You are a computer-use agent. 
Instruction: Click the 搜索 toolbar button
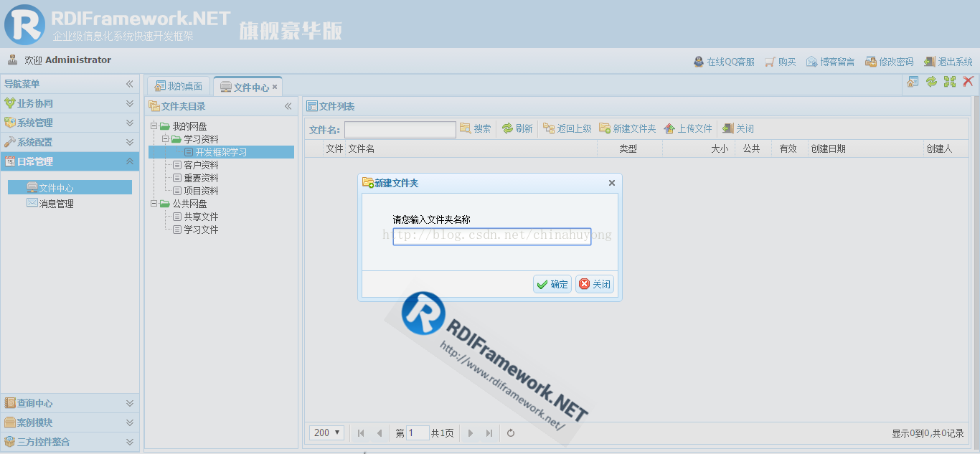[x=476, y=128]
